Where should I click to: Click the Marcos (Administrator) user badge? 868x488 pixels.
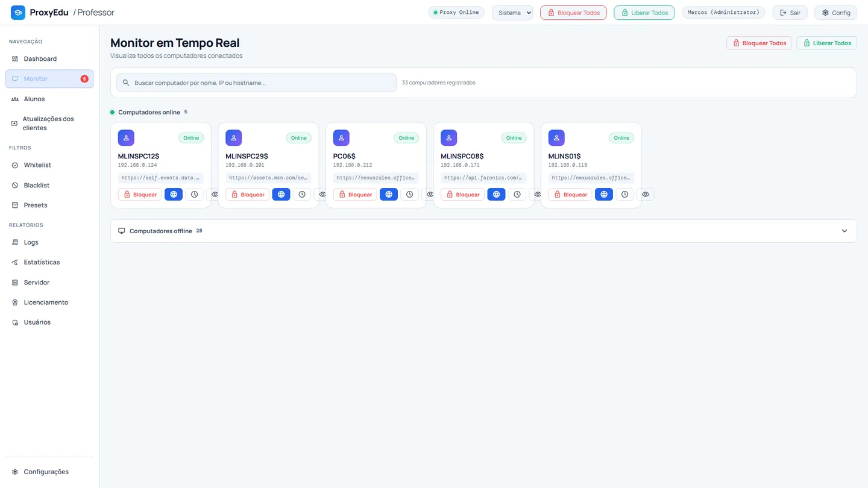tap(723, 12)
